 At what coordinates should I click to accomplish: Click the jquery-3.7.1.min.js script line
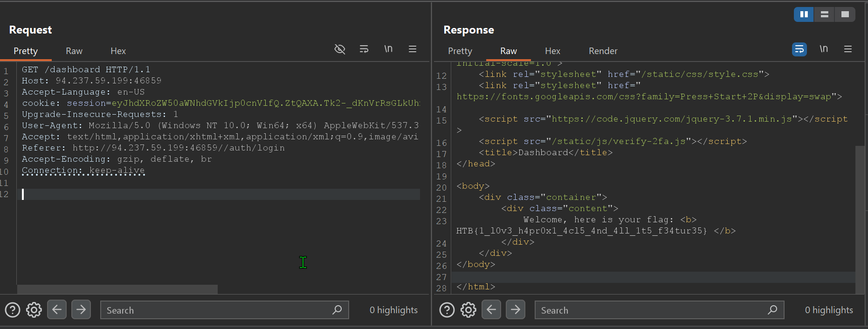click(x=663, y=119)
